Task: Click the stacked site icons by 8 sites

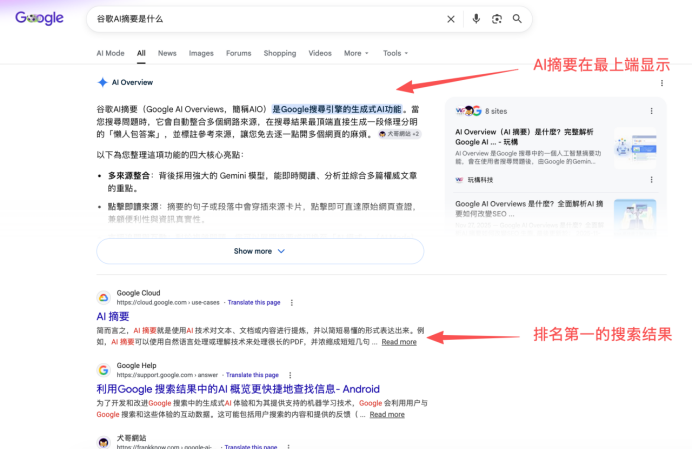Action: point(468,111)
